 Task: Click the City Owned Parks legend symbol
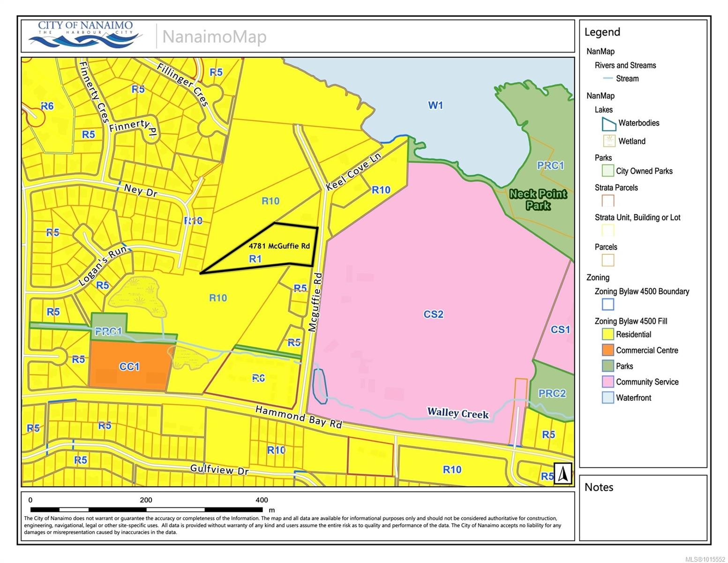(608, 171)
